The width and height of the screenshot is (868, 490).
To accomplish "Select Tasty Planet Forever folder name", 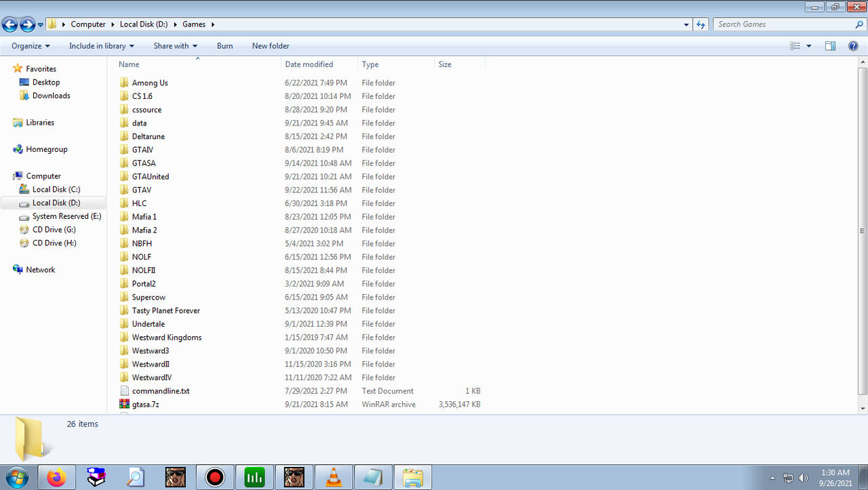I will tap(166, 310).
